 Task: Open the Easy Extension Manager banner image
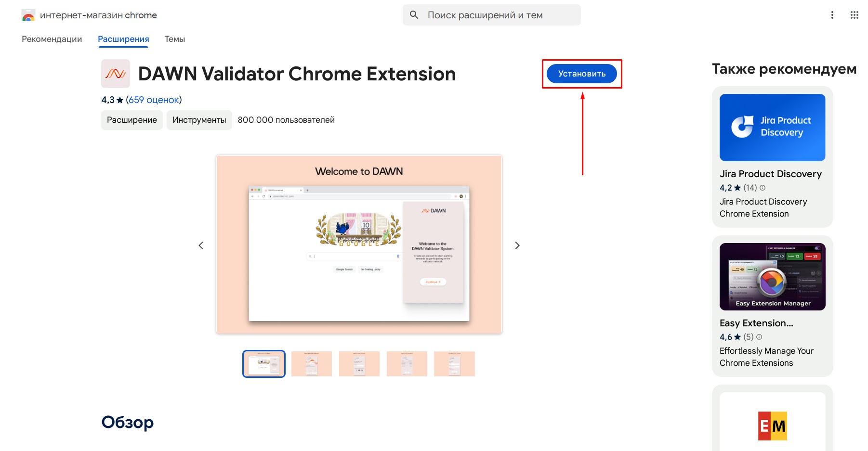[x=773, y=277]
